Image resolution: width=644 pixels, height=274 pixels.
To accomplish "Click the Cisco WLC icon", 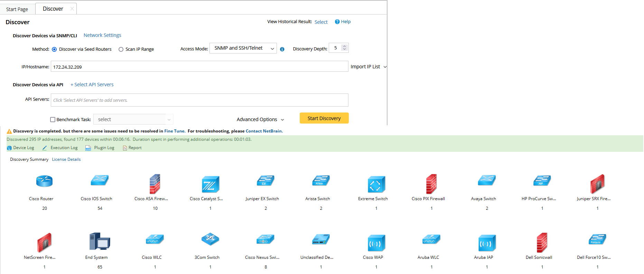I will point(155,239).
